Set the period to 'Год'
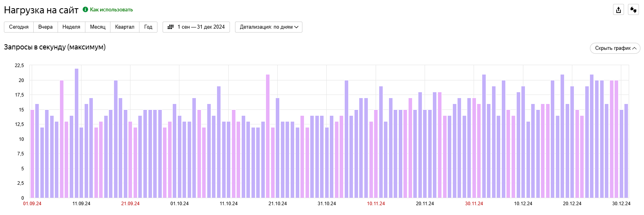This screenshot has width=644, height=215. click(x=148, y=27)
